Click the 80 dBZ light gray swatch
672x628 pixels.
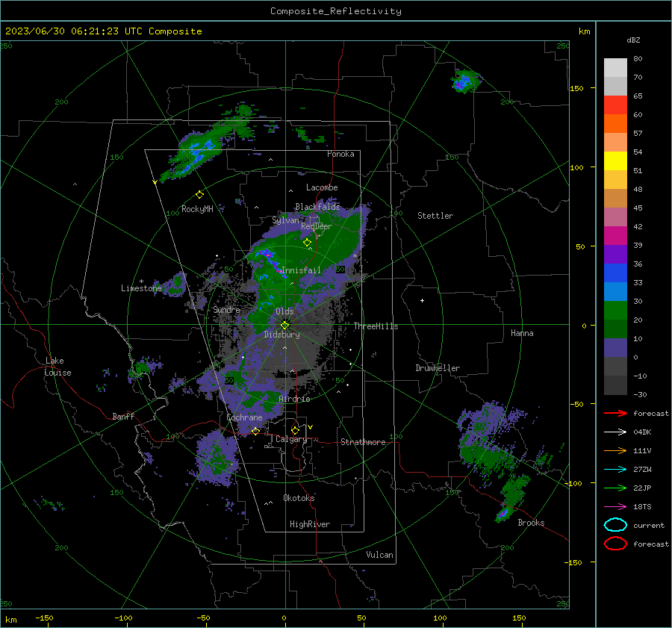click(615, 67)
